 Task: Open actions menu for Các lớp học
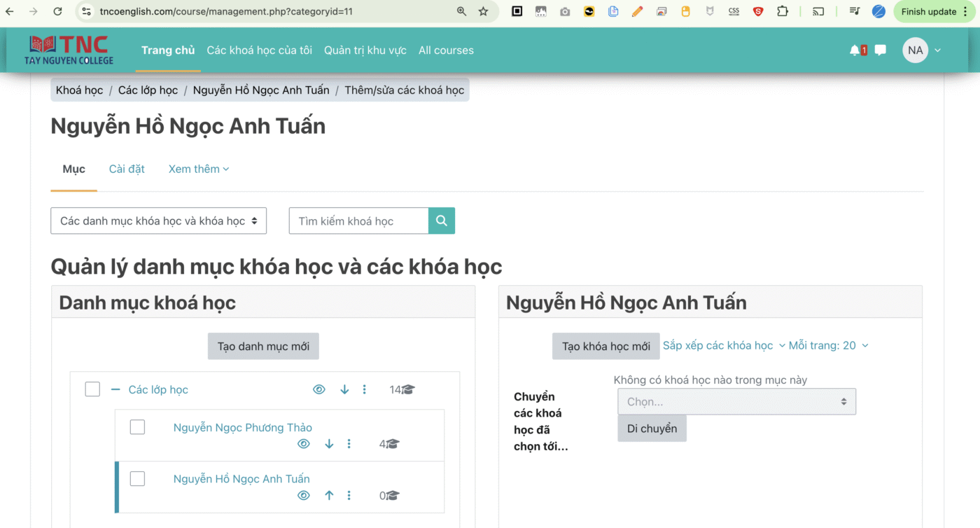pyautogui.click(x=364, y=389)
